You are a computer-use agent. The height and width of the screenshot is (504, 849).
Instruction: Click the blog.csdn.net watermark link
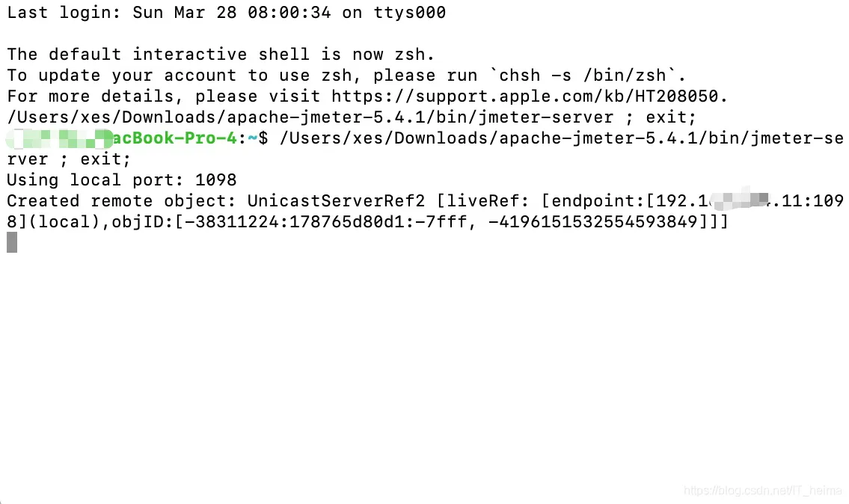[764, 491]
